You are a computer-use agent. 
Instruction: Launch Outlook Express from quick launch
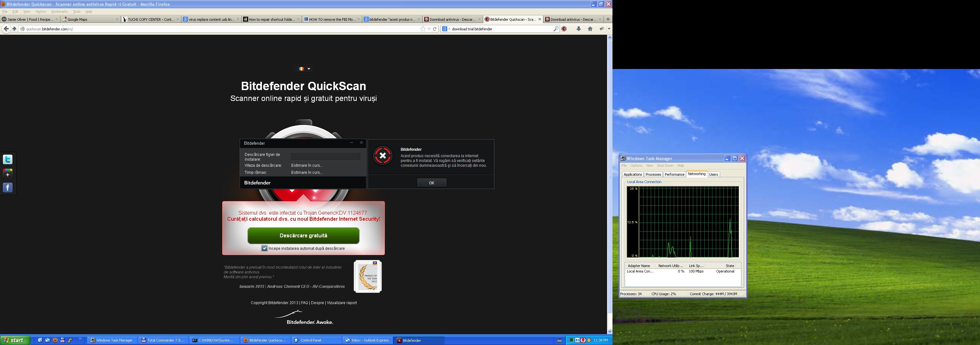48,340
